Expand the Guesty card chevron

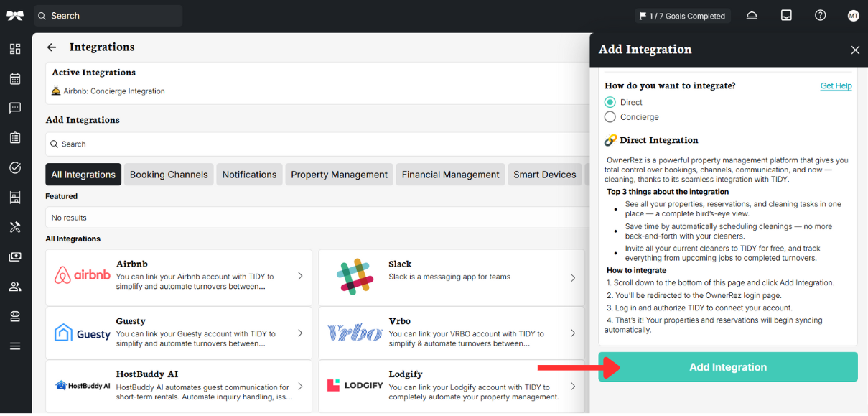[x=300, y=333]
